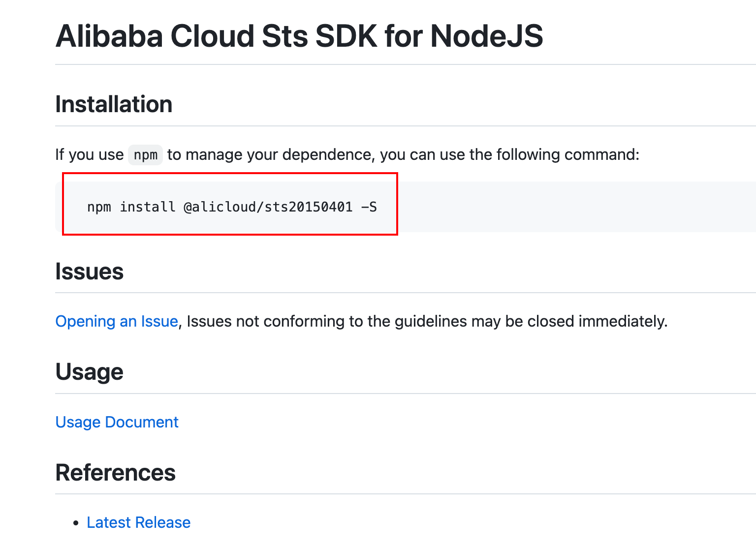Click the Installation section heading
The width and height of the screenshot is (756, 547).
pos(114,104)
